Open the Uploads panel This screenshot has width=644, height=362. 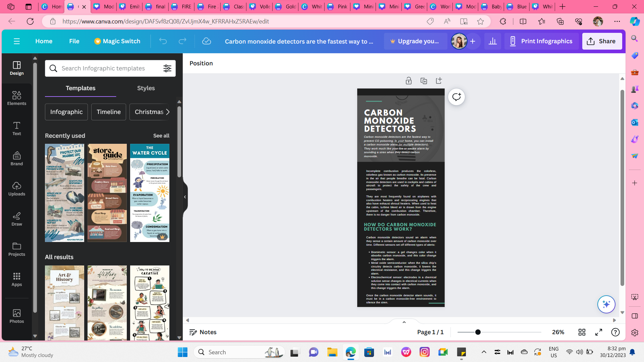point(16,189)
